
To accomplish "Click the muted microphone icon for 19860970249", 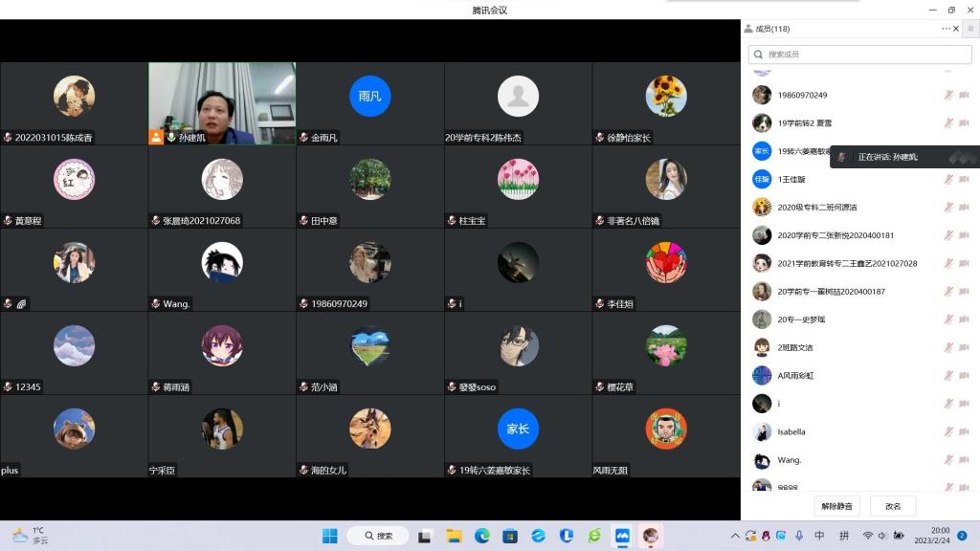I will [x=948, y=95].
